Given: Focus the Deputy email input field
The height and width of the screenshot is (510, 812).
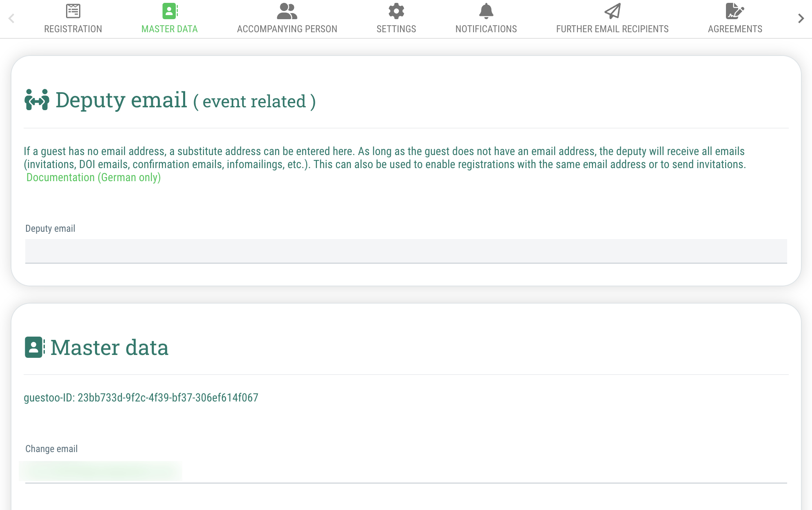Looking at the screenshot, I should [x=406, y=251].
